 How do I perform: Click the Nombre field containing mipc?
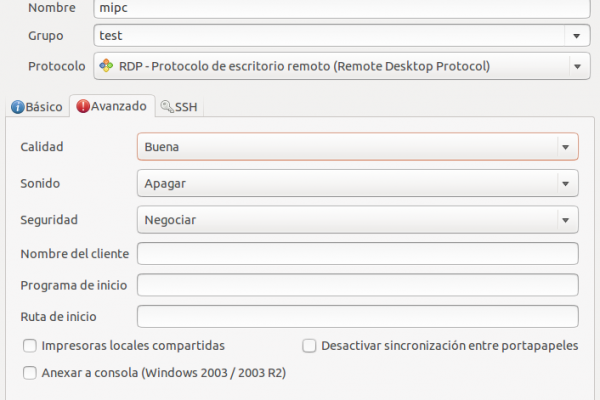(342, 8)
